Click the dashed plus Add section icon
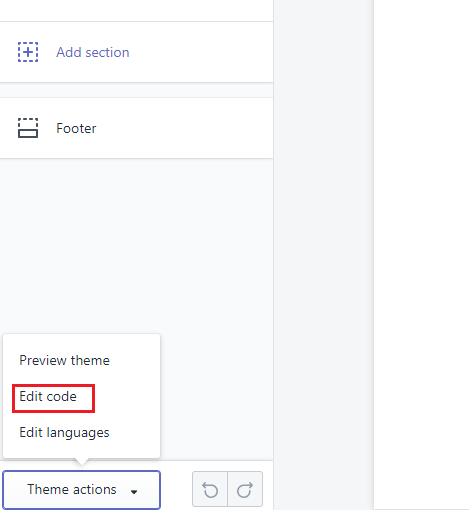Image resolution: width=469 pixels, height=510 pixels. coord(28,52)
